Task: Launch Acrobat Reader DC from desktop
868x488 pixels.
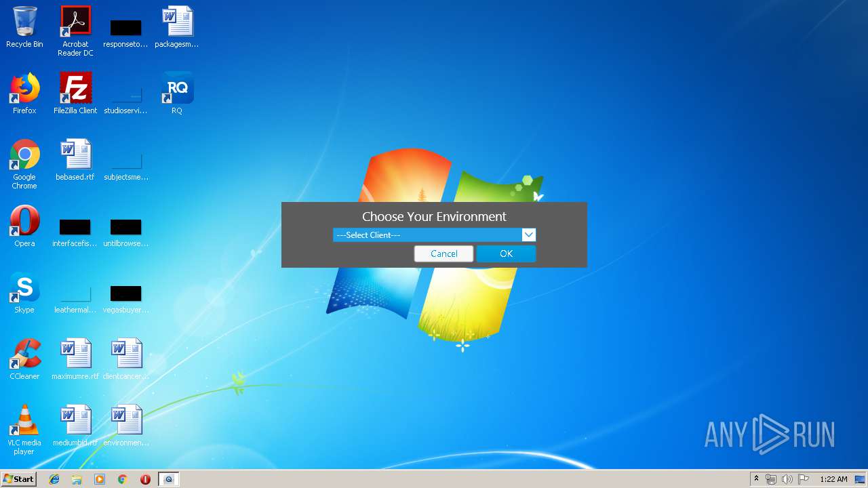Action: click(x=75, y=31)
